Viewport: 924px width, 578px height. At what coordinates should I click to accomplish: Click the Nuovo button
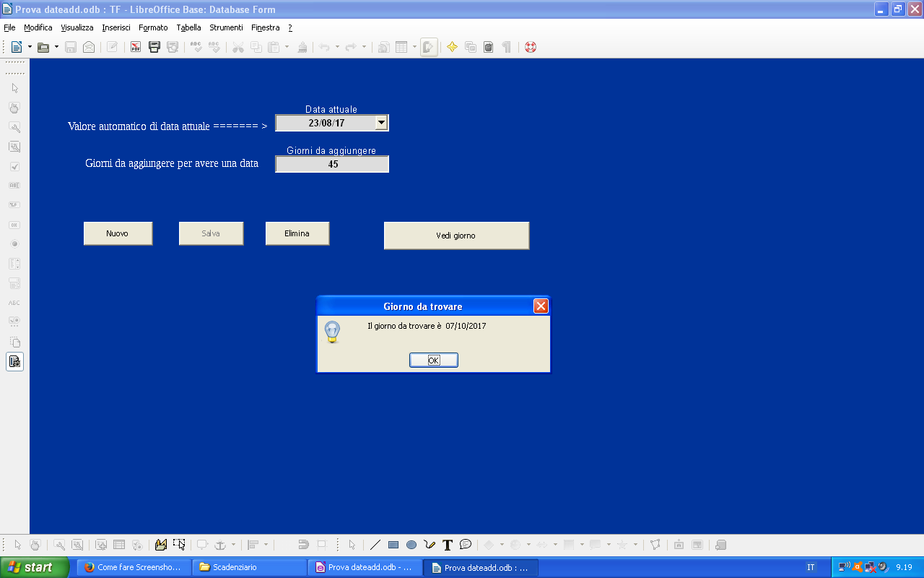118,233
